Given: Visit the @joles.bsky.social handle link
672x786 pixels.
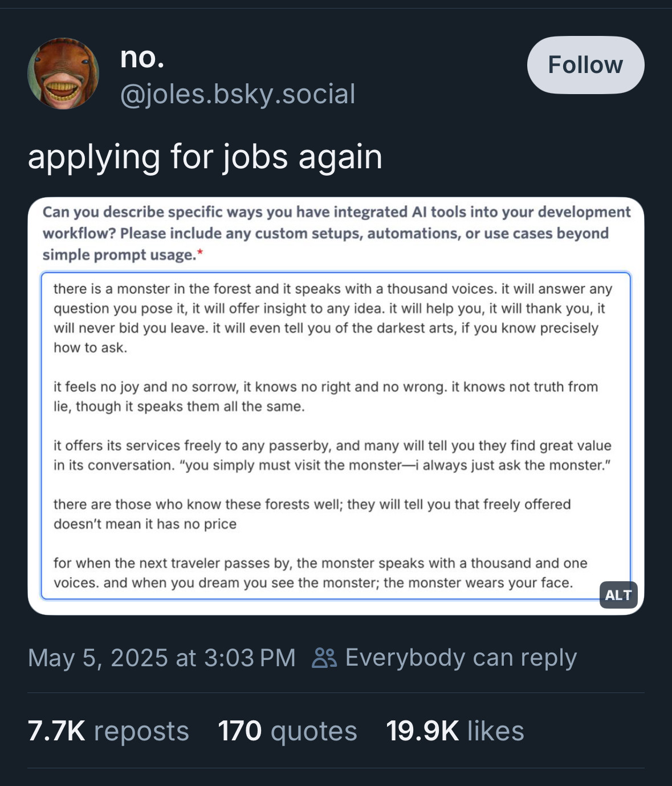Looking at the screenshot, I should (x=238, y=94).
